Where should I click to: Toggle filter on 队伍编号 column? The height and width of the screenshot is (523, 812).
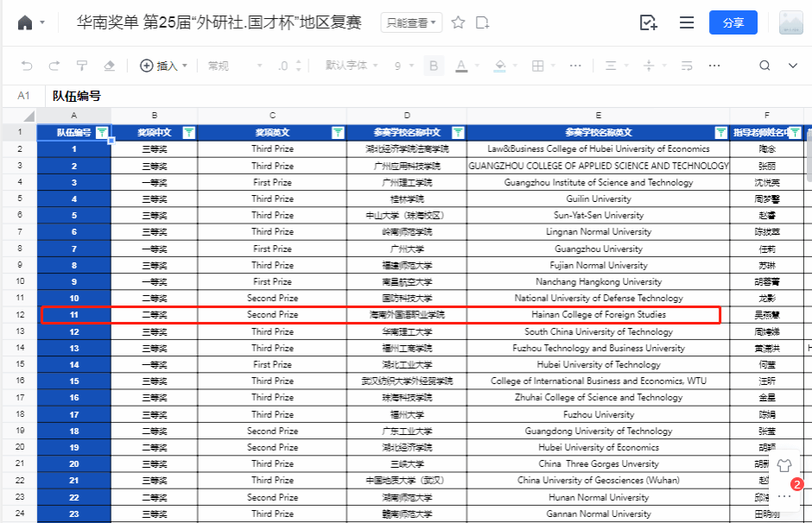point(102,133)
